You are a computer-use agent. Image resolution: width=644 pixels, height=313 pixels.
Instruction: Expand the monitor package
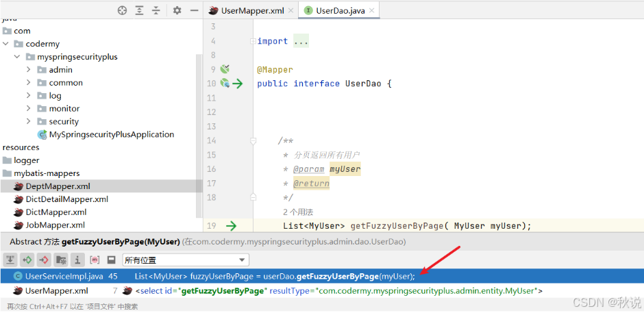pos(28,108)
